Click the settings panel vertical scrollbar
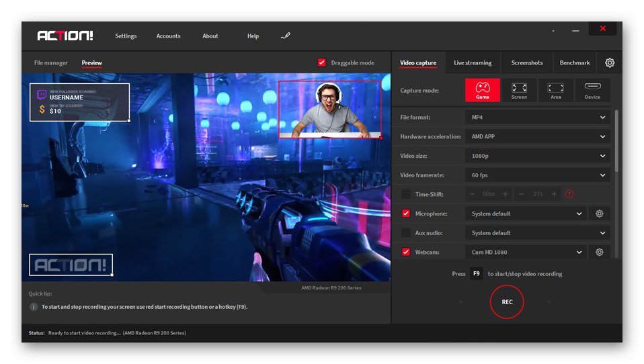The height and width of the screenshot is (364, 644). coord(616,140)
